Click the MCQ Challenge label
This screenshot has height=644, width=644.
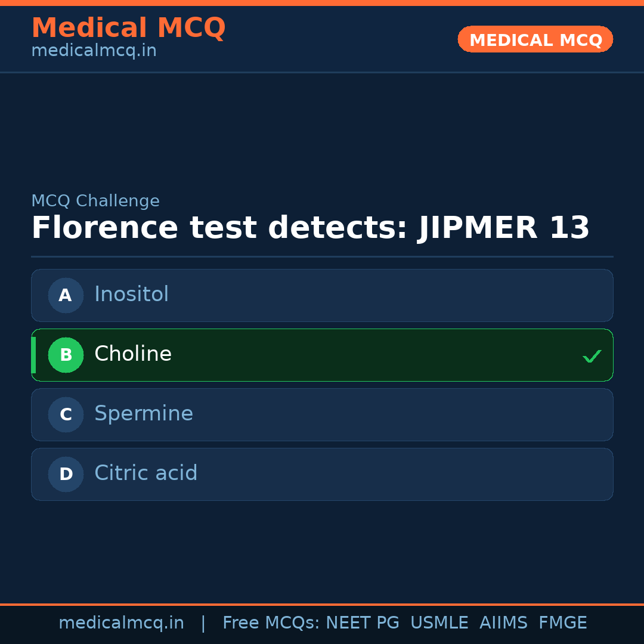(x=95, y=202)
